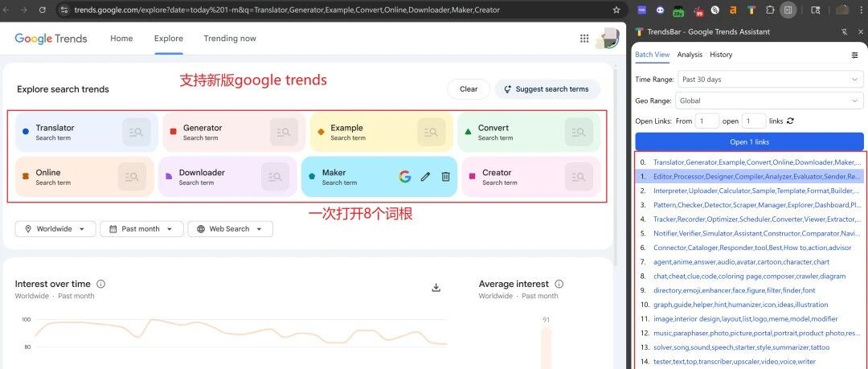Open the Trending now tab
This screenshot has height=369, width=868.
[230, 39]
